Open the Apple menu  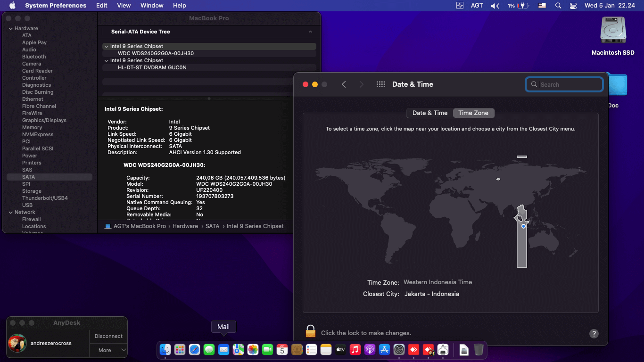12,6
